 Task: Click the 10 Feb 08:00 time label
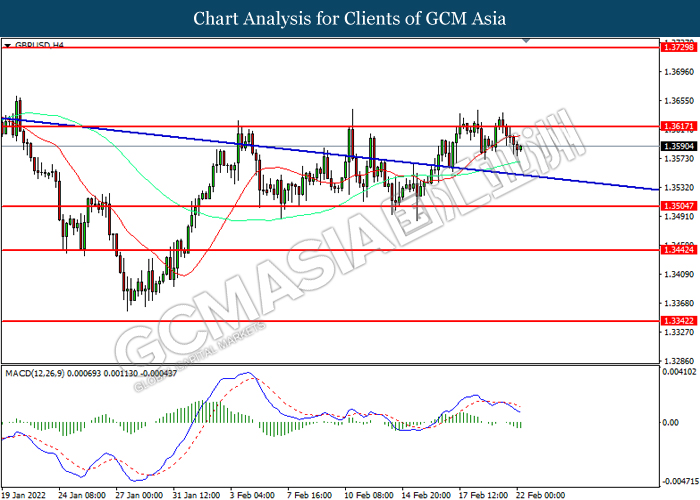point(369,495)
